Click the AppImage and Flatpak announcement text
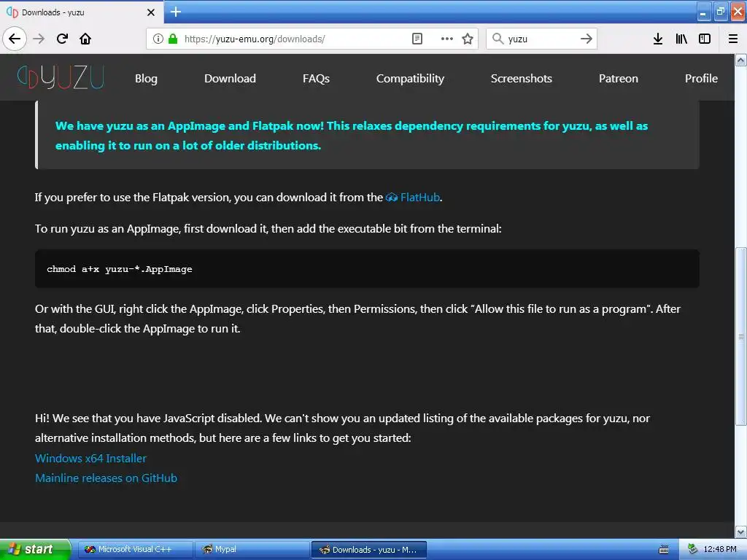The width and height of the screenshot is (747, 560). (x=352, y=136)
